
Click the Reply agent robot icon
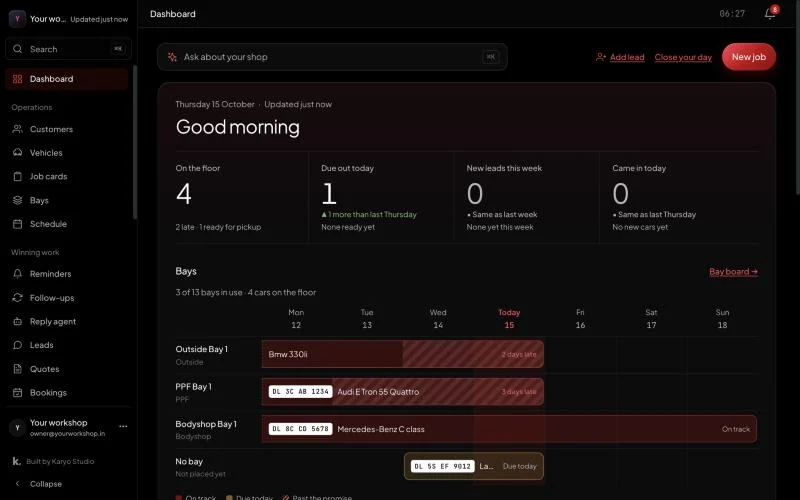coord(17,321)
